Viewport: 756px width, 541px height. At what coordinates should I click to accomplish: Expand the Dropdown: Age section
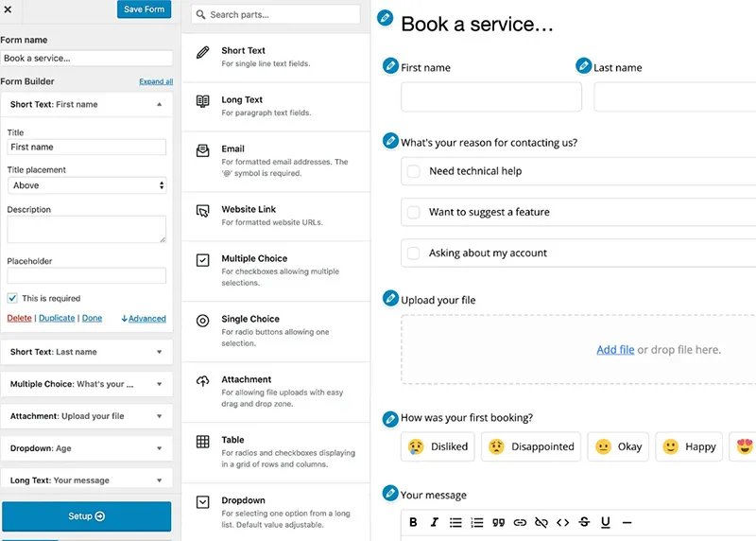[86, 448]
